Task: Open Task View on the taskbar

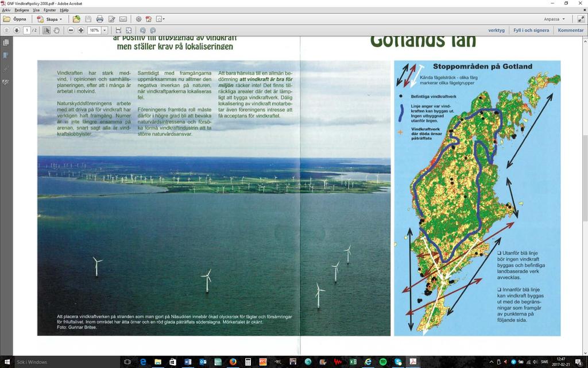Action: (x=127, y=362)
